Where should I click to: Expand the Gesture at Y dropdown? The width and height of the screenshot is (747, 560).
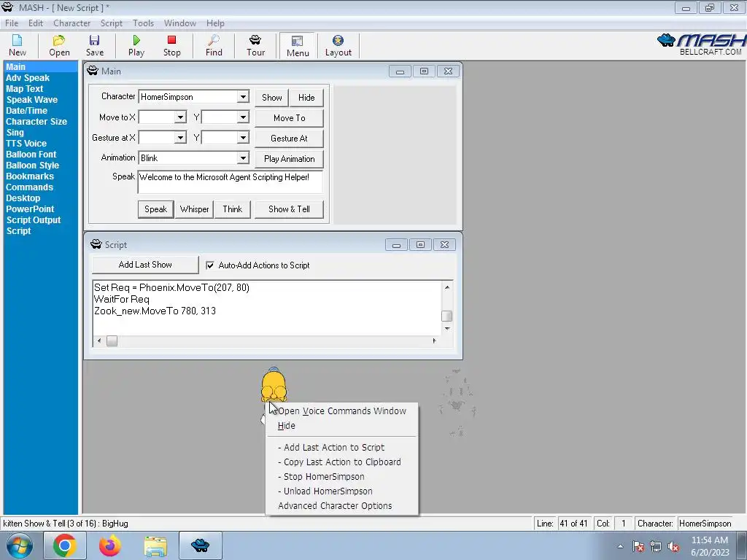click(243, 138)
